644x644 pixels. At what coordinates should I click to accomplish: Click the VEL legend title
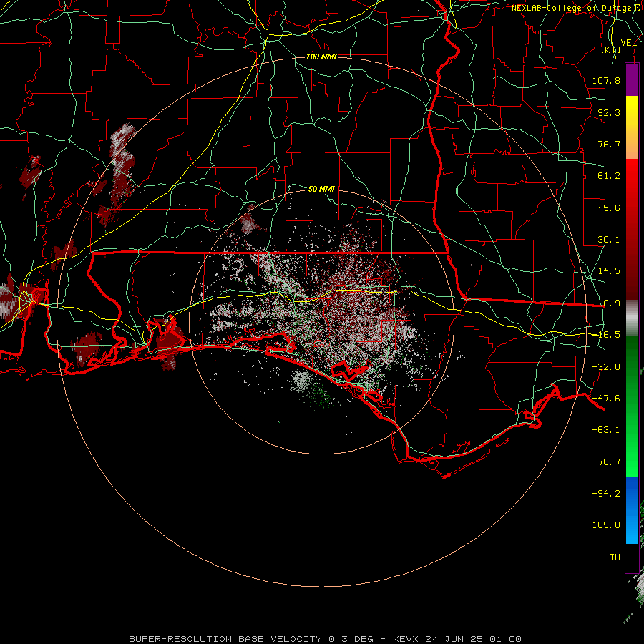point(629,43)
